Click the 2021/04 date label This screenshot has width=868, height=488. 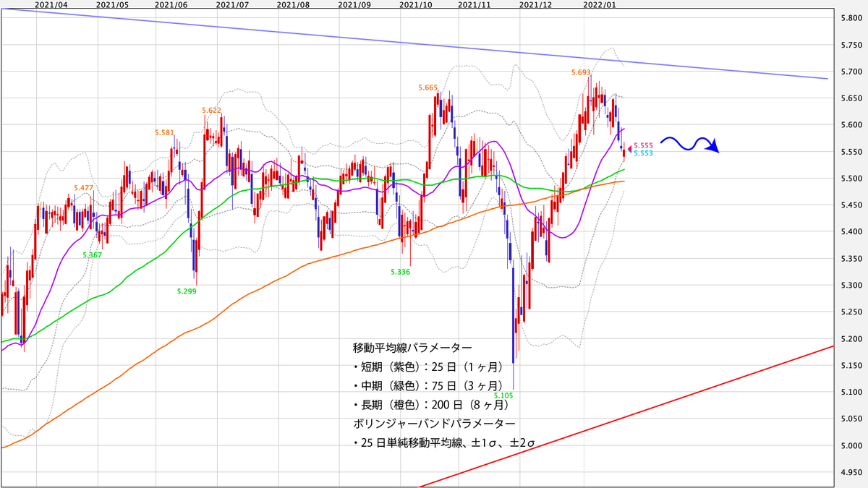coord(51,4)
